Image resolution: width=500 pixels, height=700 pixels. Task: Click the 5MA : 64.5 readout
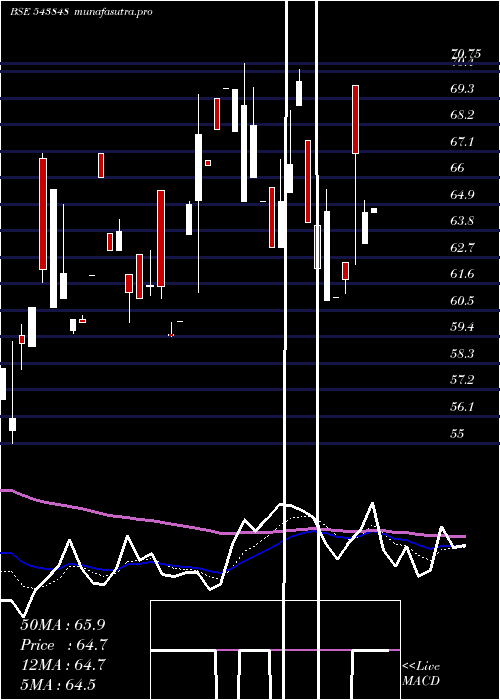[58, 685]
